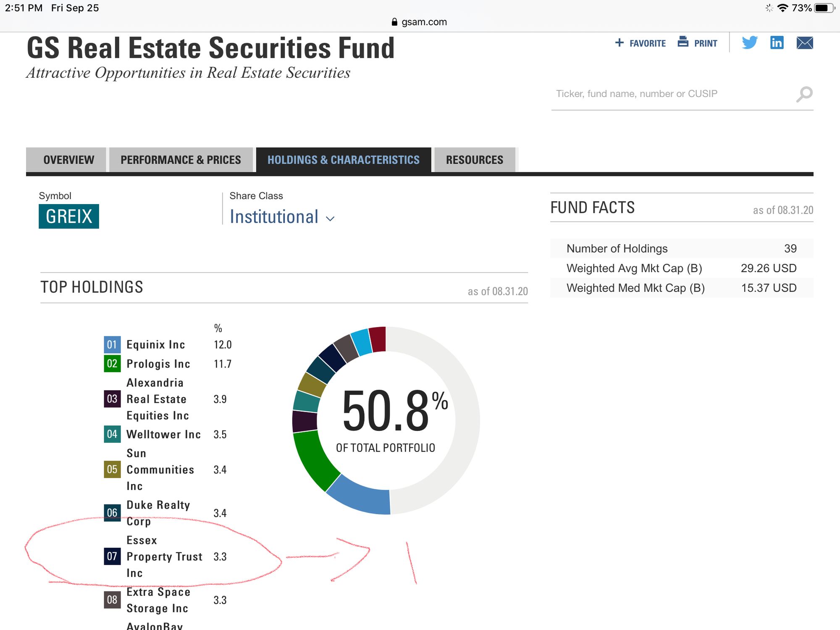The width and height of the screenshot is (840, 630).
Task: Expand the Institutional share class dropdown
Action: pyautogui.click(x=274, y=217)
